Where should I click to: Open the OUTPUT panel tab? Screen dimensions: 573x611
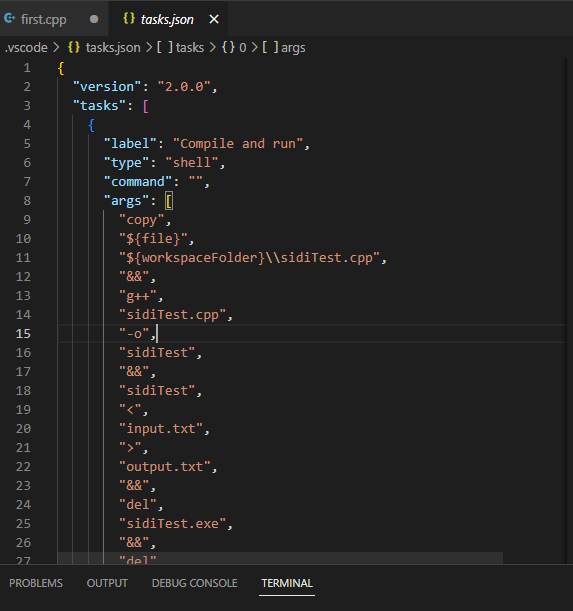pyautogui.click(x=107, y=583)
